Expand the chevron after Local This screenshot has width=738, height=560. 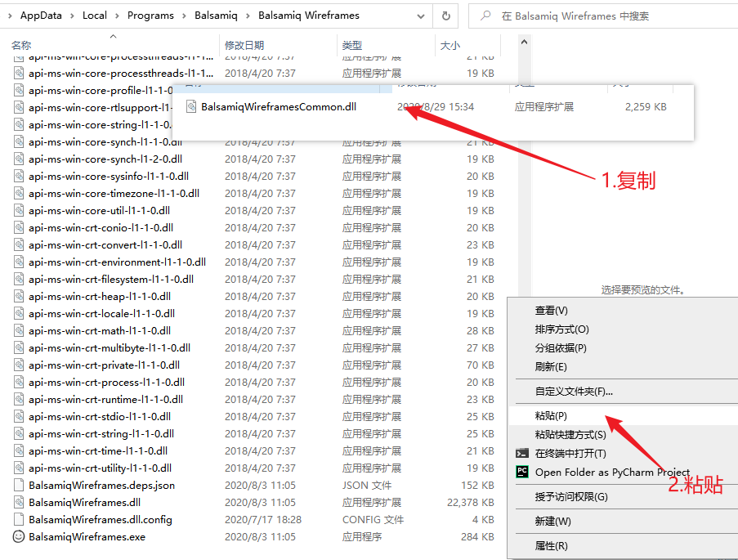117,16
